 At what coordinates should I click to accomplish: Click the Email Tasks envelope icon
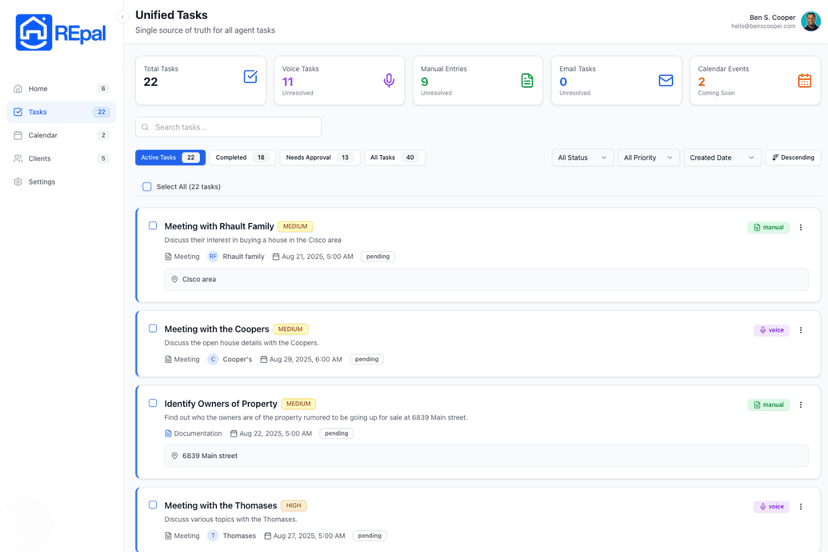coord(665,80)
